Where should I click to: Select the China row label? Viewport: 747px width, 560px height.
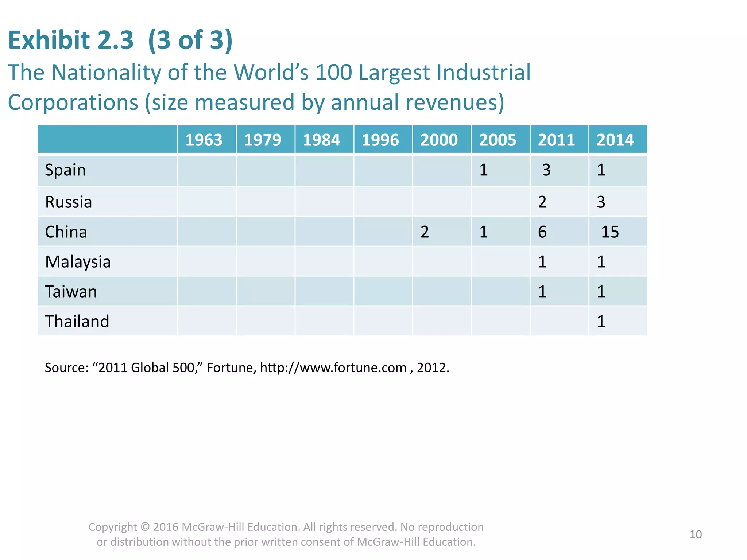[x=66, y=232]
